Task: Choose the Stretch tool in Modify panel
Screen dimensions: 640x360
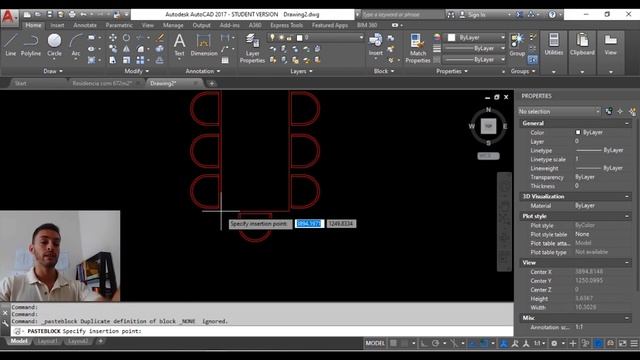Action: (x=113, y=60)
